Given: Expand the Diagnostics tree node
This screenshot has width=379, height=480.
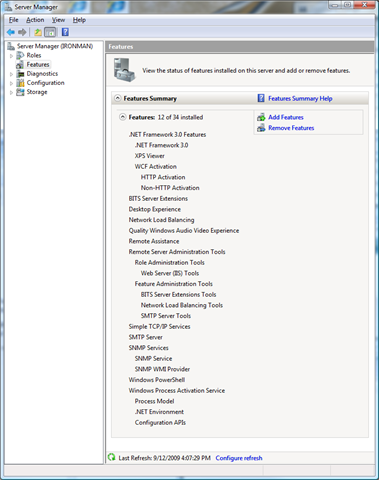Looking at the screenshot, I should [11, 74].
